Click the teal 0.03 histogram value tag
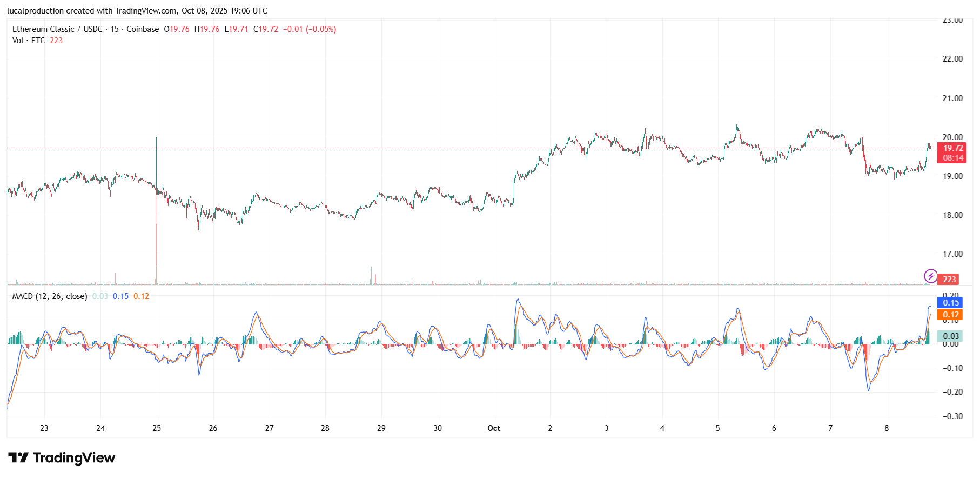Image resolution: width=980 pixels, height=478 pixels. [950, 336]
